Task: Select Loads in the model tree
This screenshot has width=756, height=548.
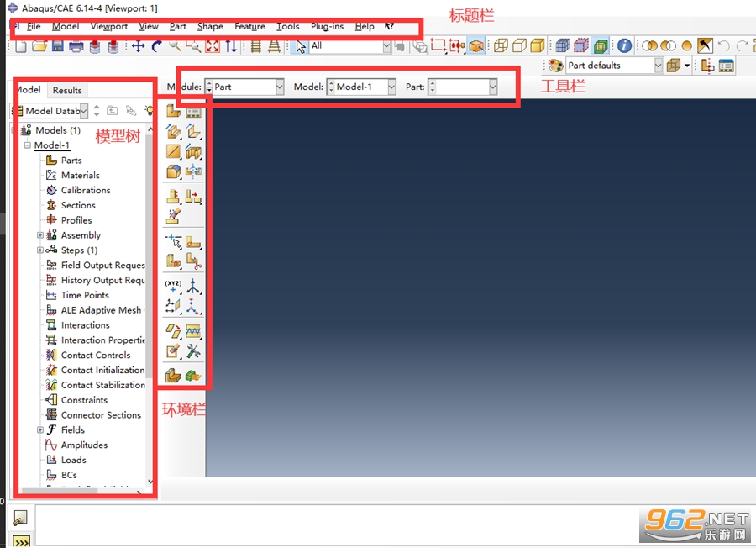Action: 74,460
